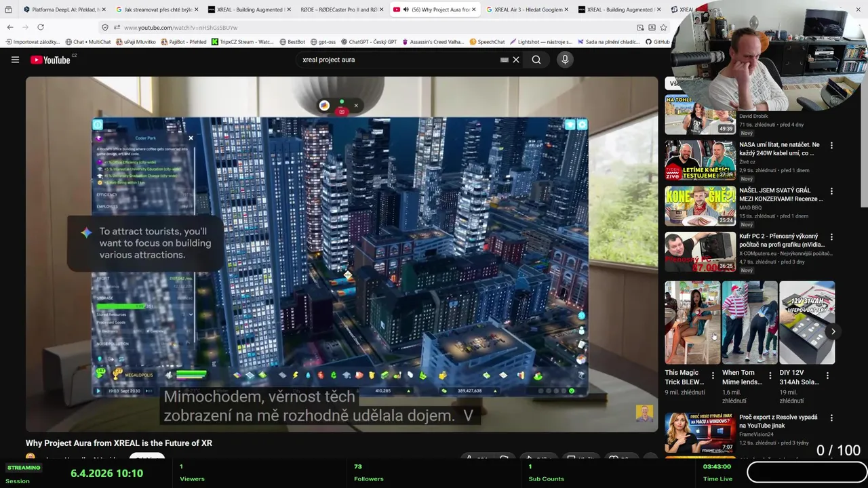Open options for When Tom Mime short
This screenshot has width=868, height=488.
(770, 375)
